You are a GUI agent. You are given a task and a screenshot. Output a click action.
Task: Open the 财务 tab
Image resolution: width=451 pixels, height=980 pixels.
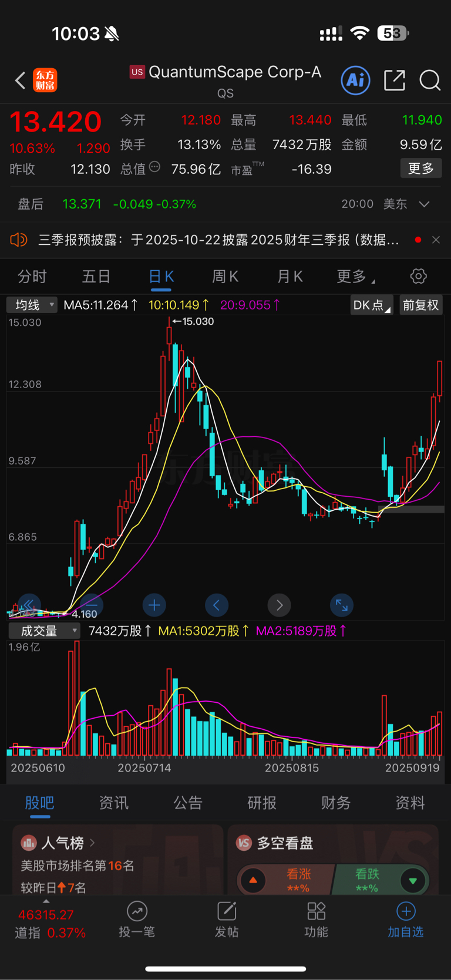point(336,803)
